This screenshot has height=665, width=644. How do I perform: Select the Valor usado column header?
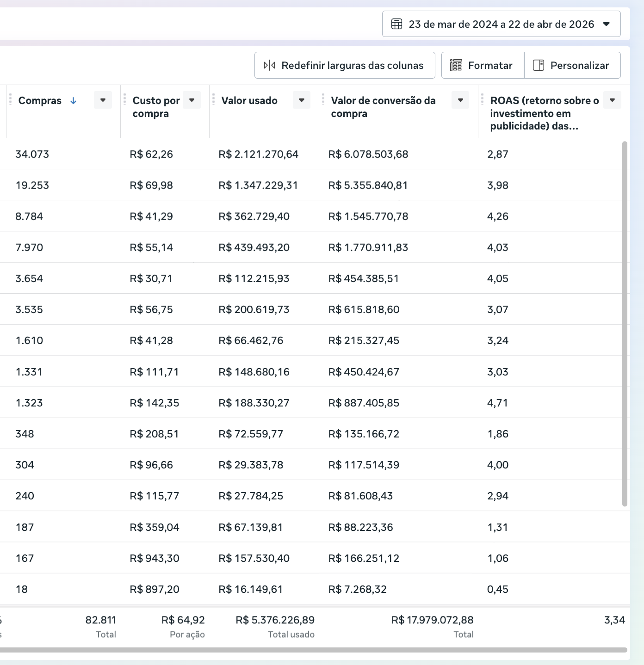click(x=249, y=101)
